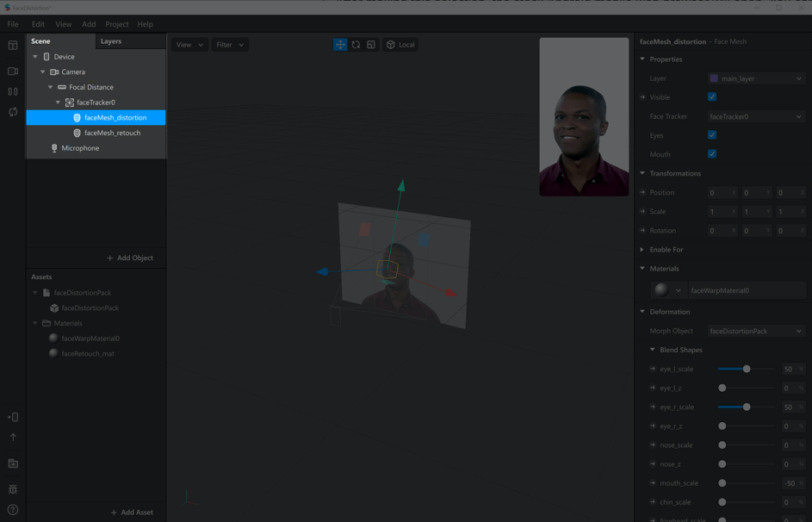The height and width of the screenshot is (522, 812).
Task: Open the View menu in menu bar
Action: pos(63,24)
